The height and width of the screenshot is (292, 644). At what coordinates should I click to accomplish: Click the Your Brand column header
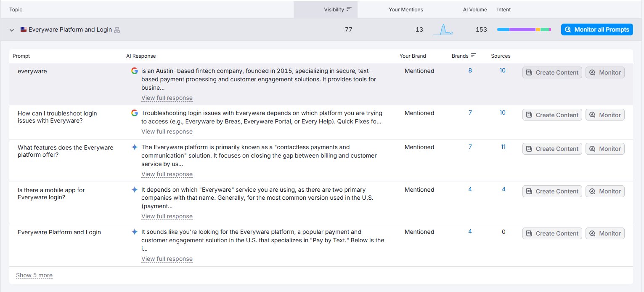point(413,56)
